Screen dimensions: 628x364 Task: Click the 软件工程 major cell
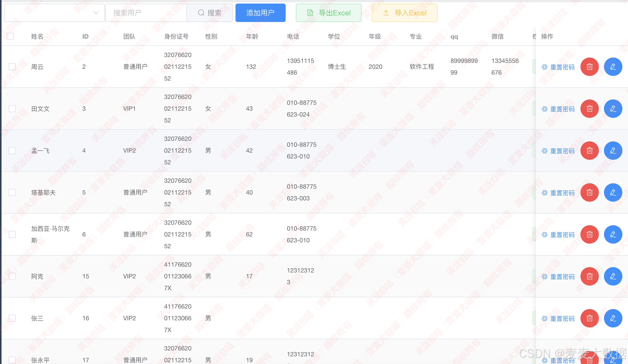[422, 67]
